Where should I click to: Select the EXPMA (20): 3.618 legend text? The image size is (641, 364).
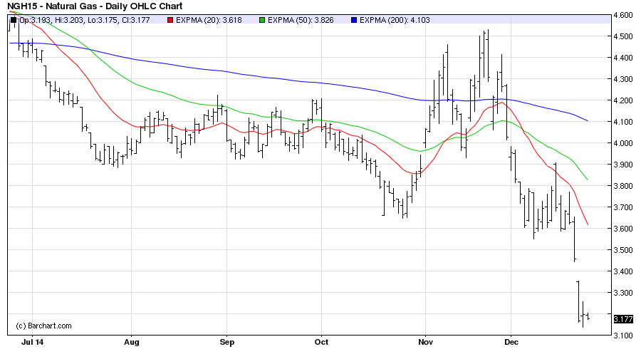[x=209, y=20]
